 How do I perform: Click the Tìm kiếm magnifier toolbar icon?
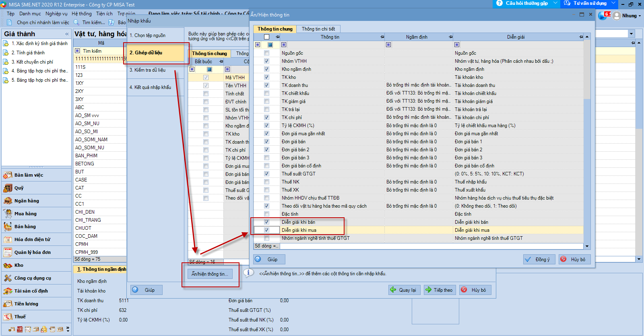(76, 23)
